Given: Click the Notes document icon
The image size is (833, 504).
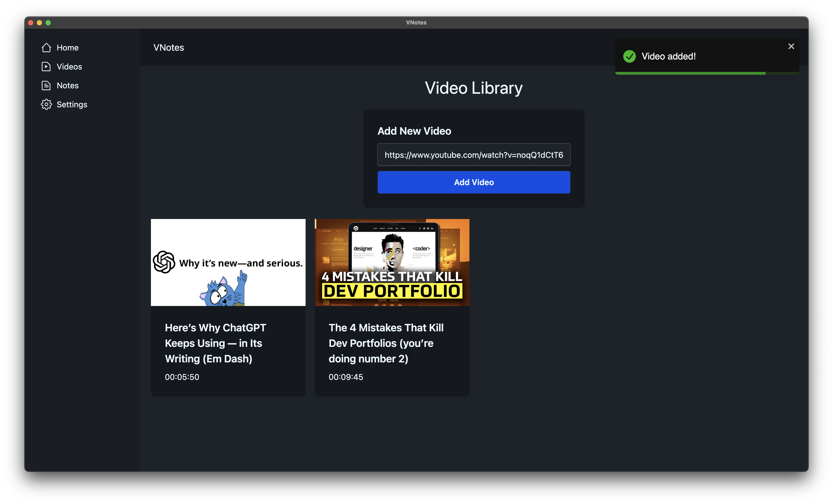Looking at the screenshot, I should pyautogui.click(x=46, y=85).
